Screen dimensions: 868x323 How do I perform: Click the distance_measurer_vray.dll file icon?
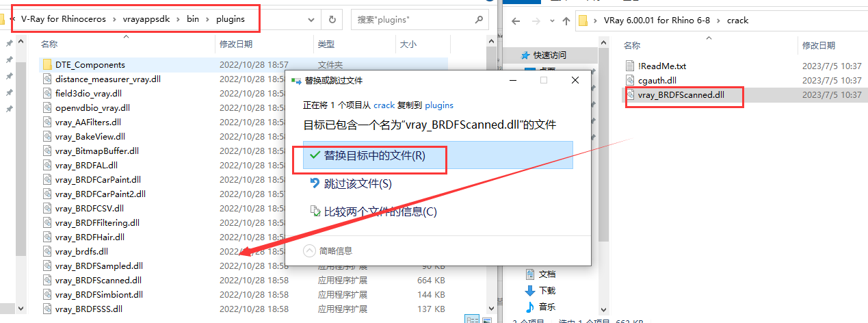coord(47,79)
